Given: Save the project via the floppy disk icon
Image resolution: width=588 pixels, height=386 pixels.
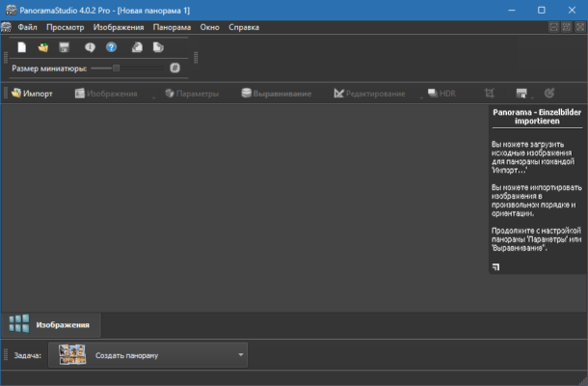Looking at the screenshot, I should pos(65,47).
